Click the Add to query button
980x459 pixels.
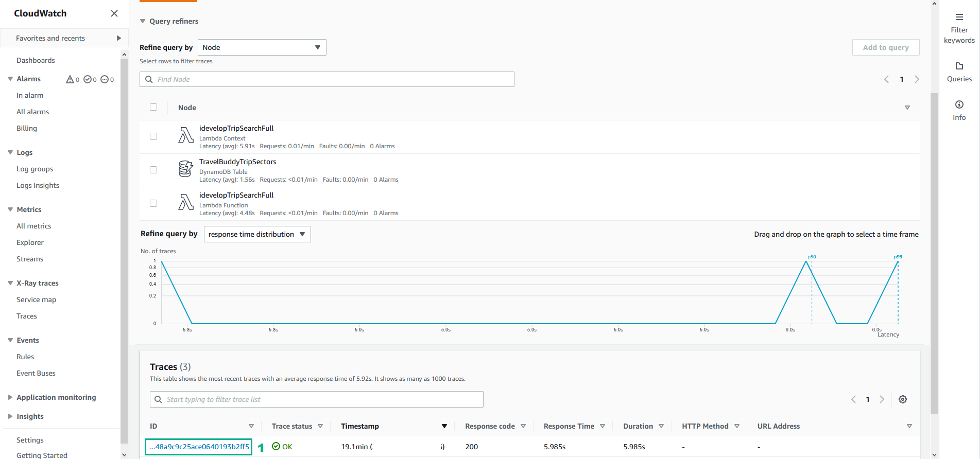pyautogui.click(x=886, y=47)
